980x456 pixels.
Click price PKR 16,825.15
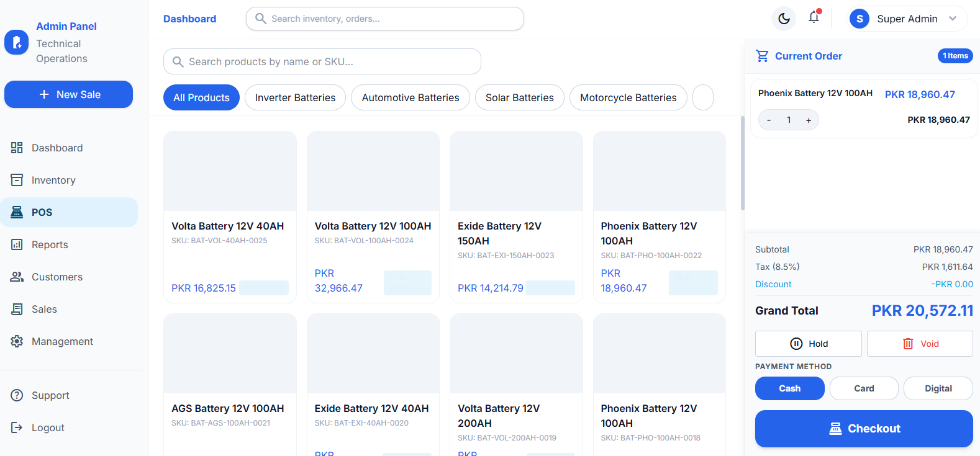[204, 288]
